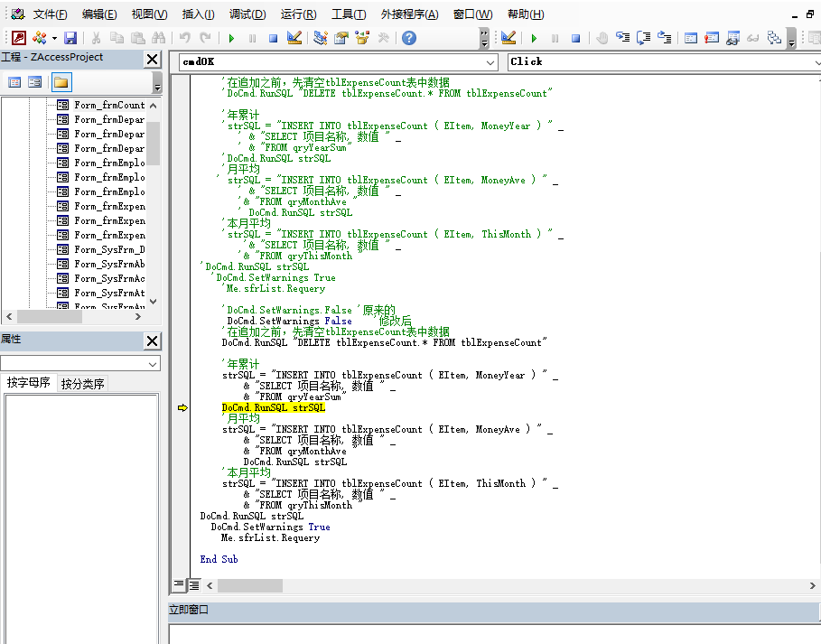
Task: Open the 帮助 menu
Action: [x=526, y=14]
